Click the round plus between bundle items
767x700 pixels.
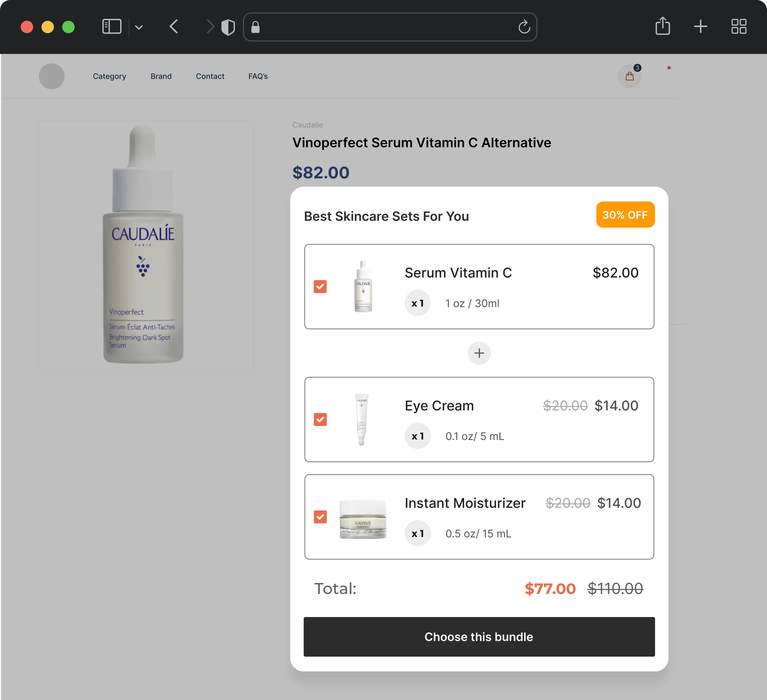(479, 353)
